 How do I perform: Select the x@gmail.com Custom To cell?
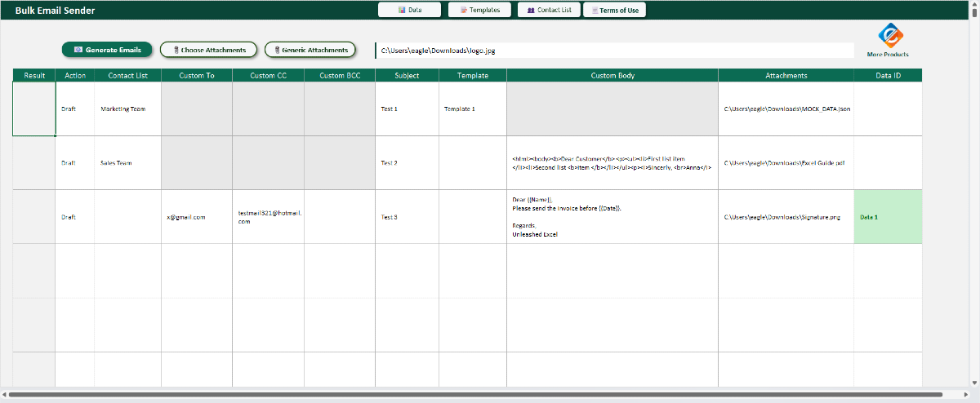tap(197, 217)
